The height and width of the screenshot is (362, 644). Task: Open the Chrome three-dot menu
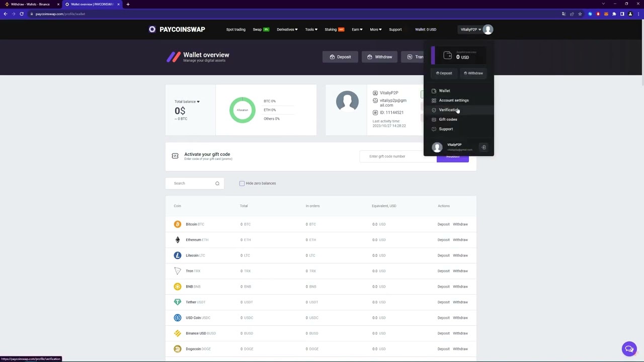(638, 14)
